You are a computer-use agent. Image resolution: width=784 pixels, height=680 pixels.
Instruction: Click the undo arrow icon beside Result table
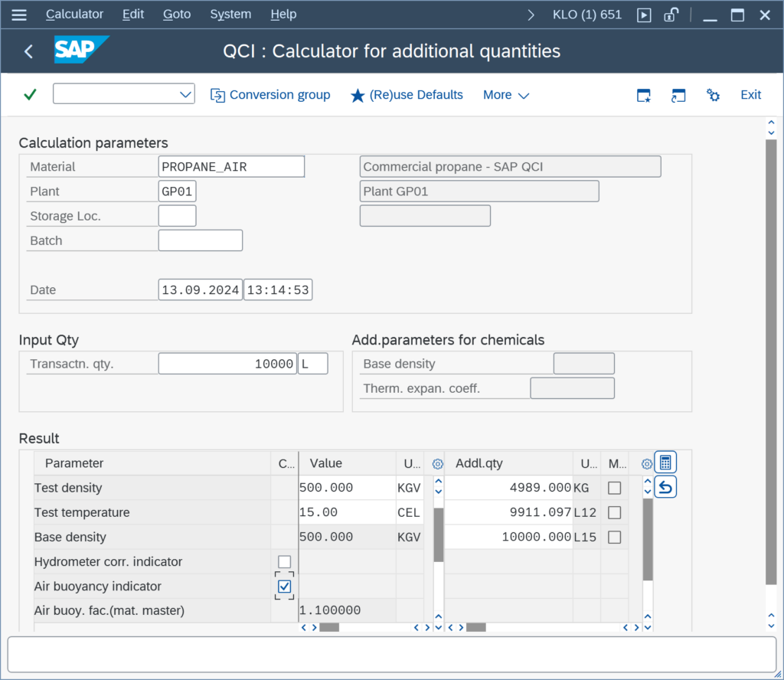(x=665, y=487)
